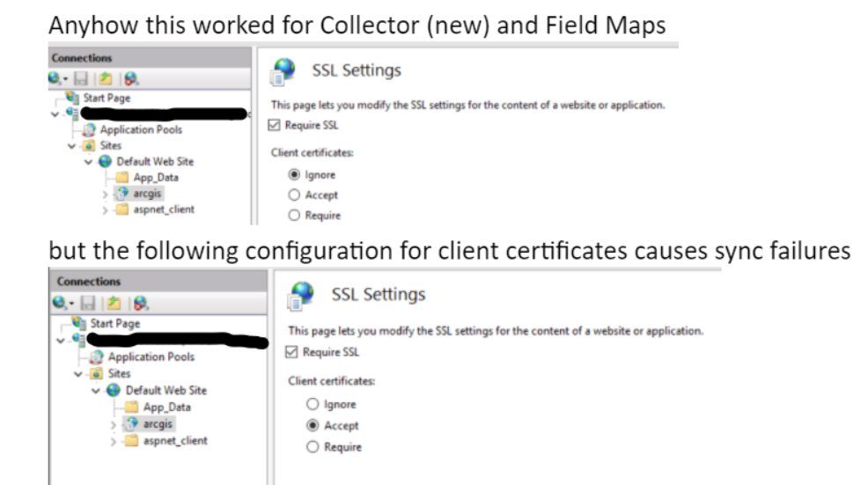Screen dimensions: 868x485
Task: Toggle Require SSL checkbox in lower SSL Settings
Action: point(291,352)
